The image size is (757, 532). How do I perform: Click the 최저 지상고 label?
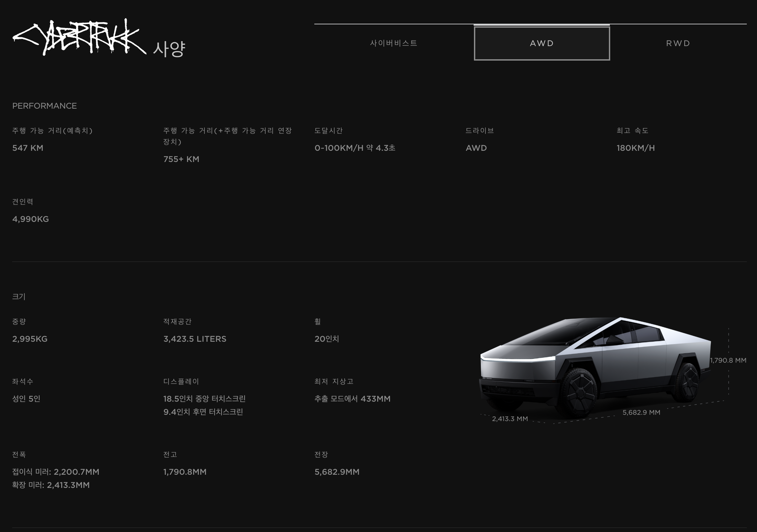pyautogui.click(x=334, y=381)
